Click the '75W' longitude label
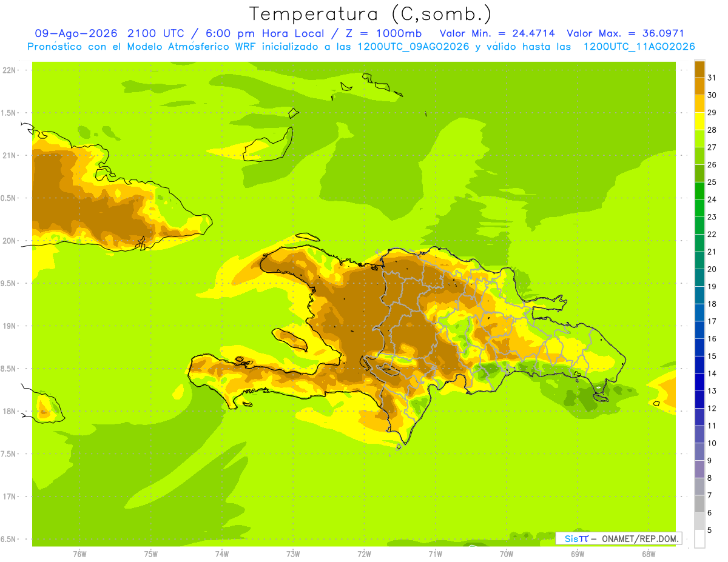The height and width of the screenshot is (562, 728). 151,554
